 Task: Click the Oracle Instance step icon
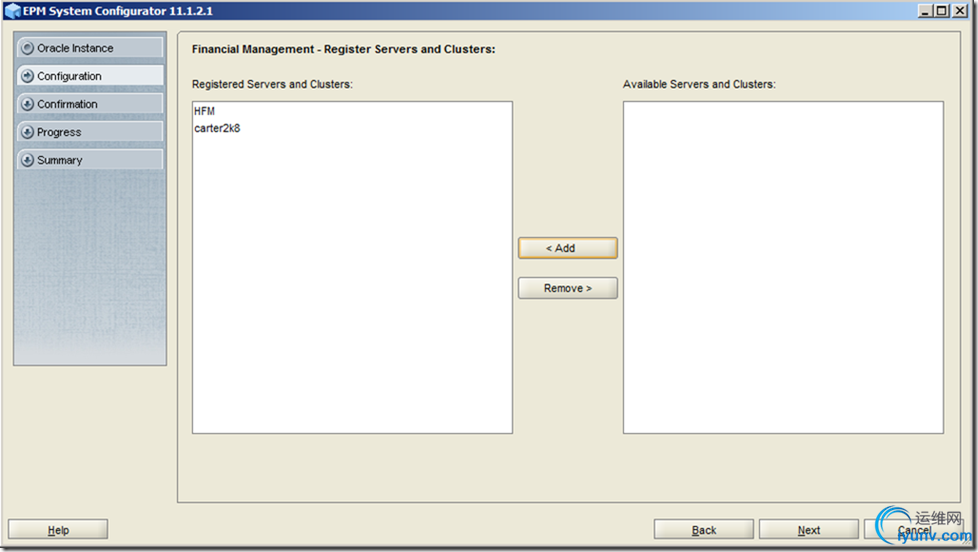[27, 48]
